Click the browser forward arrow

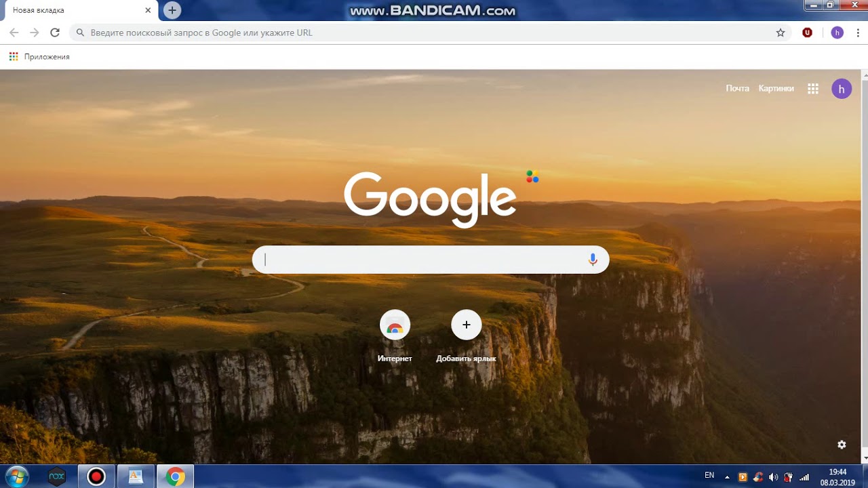click(34, 33)
